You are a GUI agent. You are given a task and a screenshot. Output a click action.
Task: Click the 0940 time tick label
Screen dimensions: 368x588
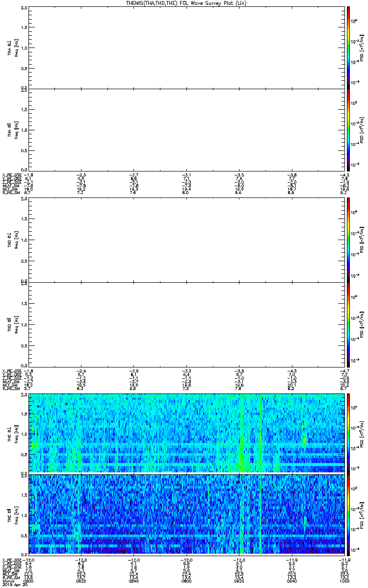click(x=292, y=582)
